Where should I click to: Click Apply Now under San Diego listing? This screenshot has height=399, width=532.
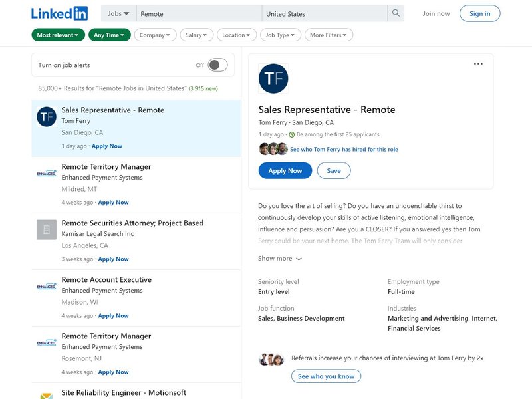(x=107, y=146)
